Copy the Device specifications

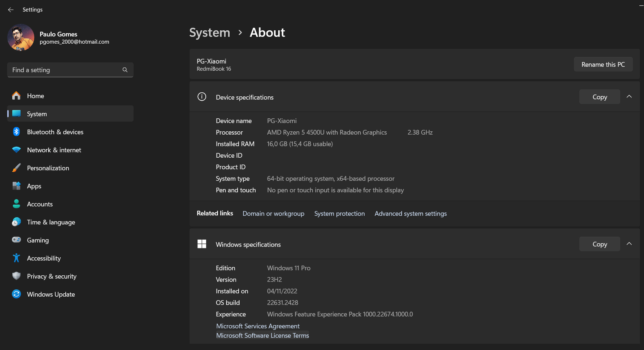coord(600,97)
